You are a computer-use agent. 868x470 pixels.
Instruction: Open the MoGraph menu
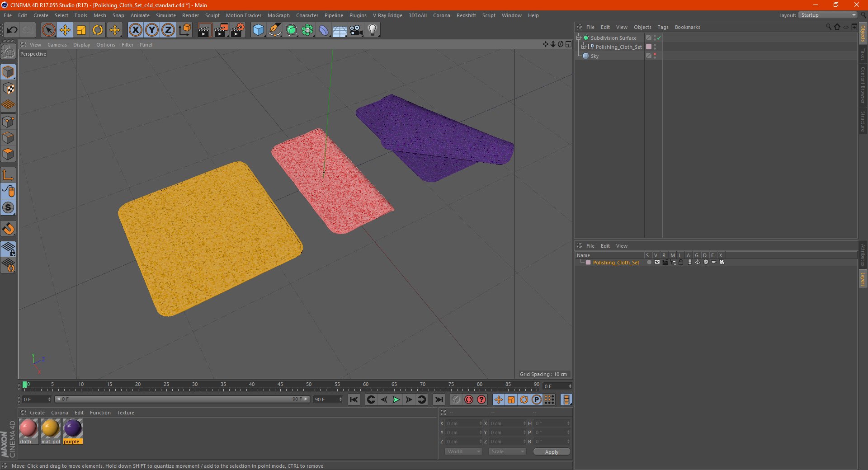[x=278, y=15]
